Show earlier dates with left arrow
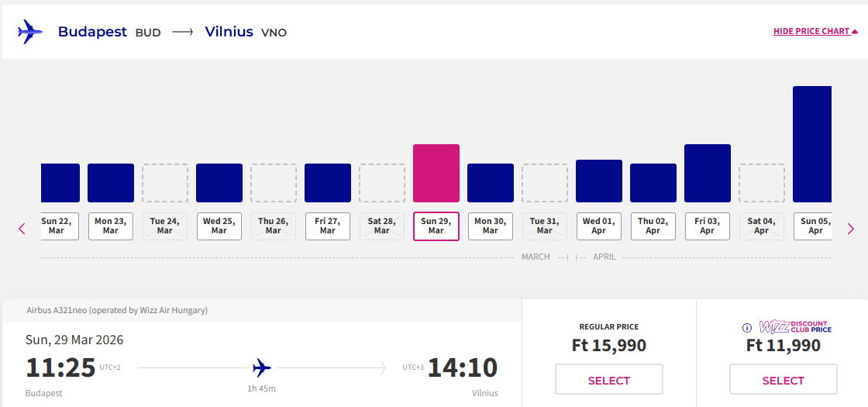Screen dimensions: 868x407 coord(22,229)
